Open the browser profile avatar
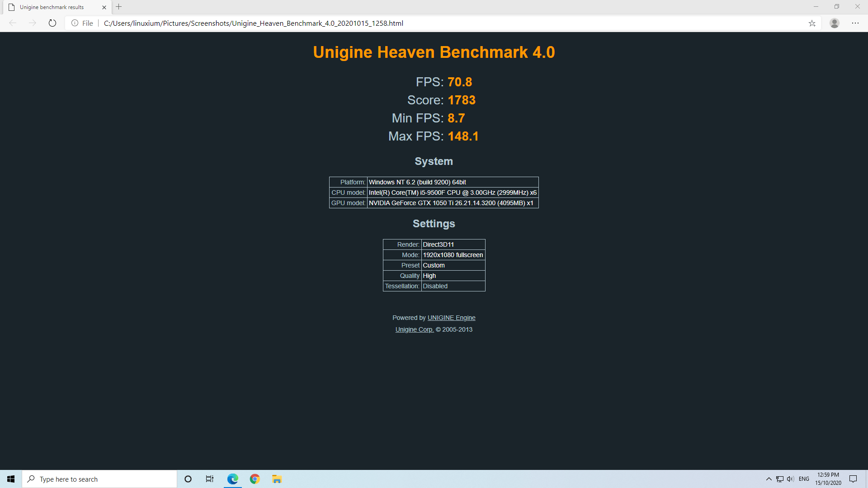This screenshot has width=868, height=488. click(835, 23)
